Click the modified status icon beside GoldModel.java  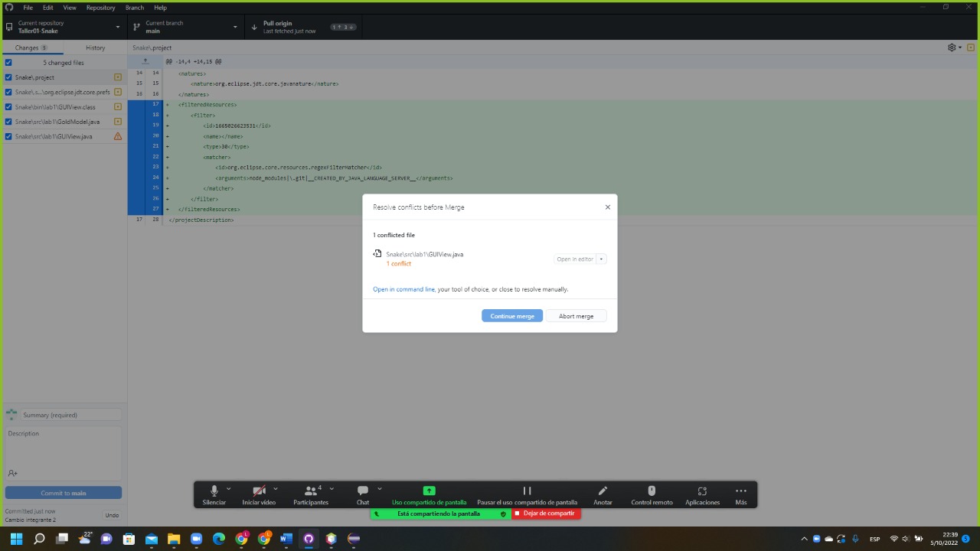coord(117,121)
